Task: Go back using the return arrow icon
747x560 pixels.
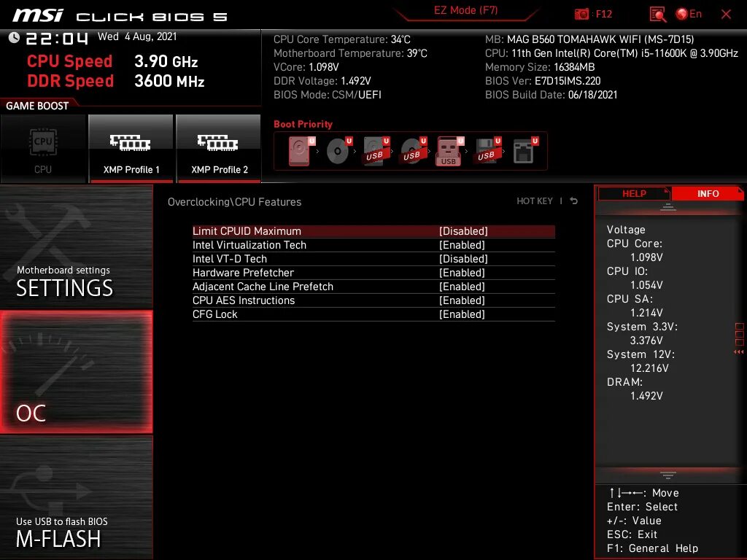Action: (x=574, y=201)
